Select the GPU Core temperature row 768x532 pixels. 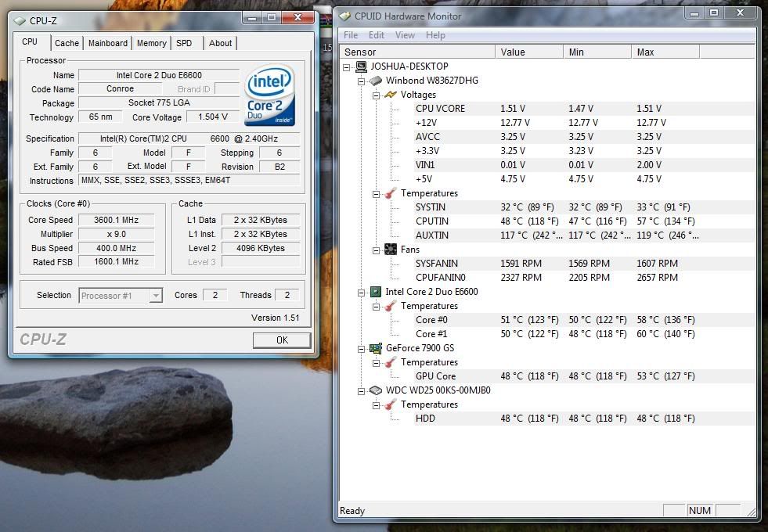pyautogui.click(x=584, y=376)
